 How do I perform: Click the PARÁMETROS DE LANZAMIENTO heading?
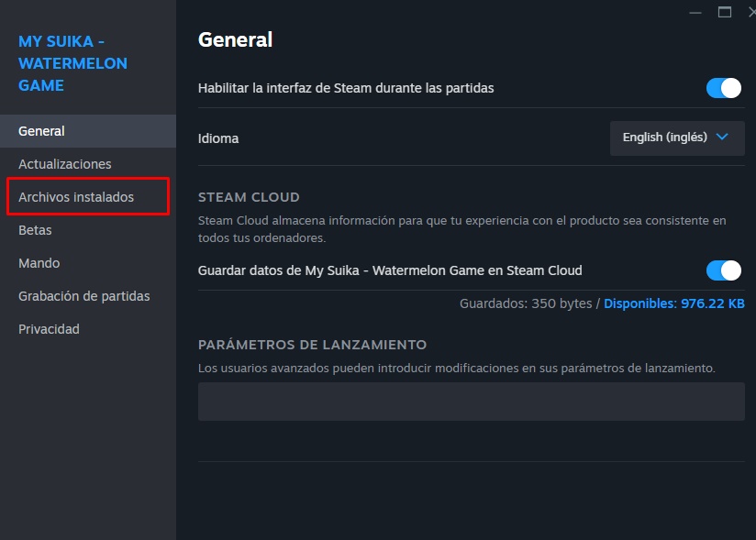point(313,345)
